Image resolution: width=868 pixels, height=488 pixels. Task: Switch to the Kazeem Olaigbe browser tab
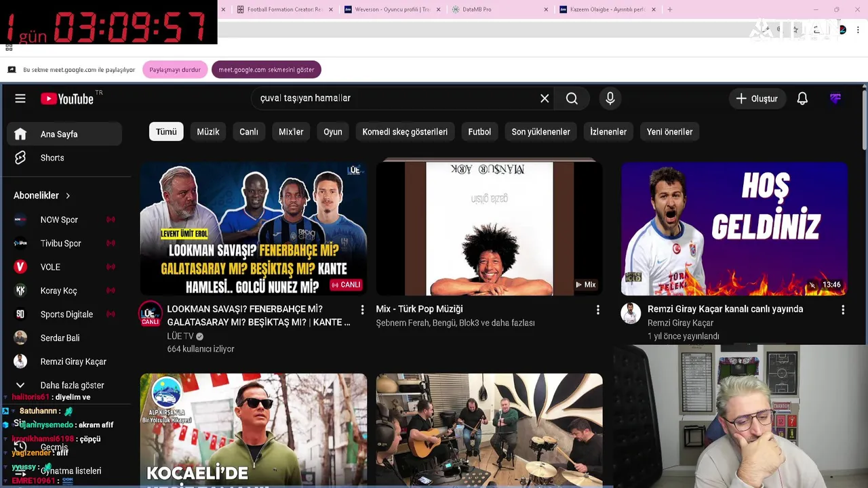(x=606, y=9)
